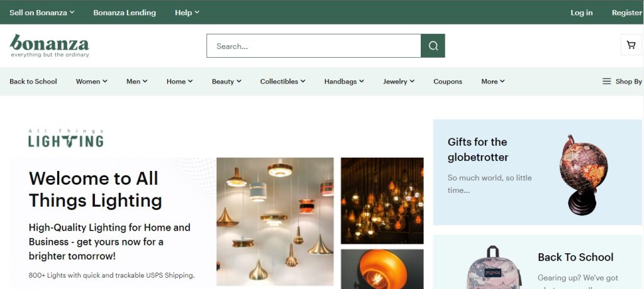The height and width of the screenshot is (289, 644).
Task: Click the Log in link
Action: [581, 13]
